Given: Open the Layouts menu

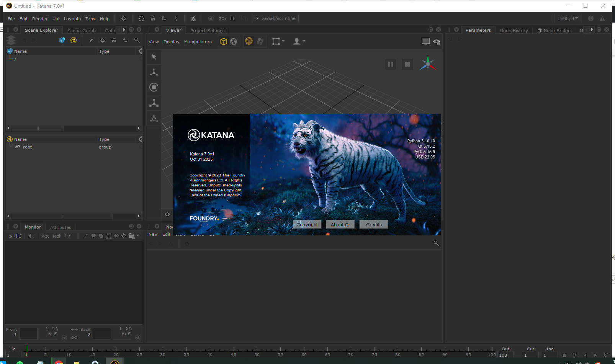Looking at the screenshot, I should coord(72,19).
